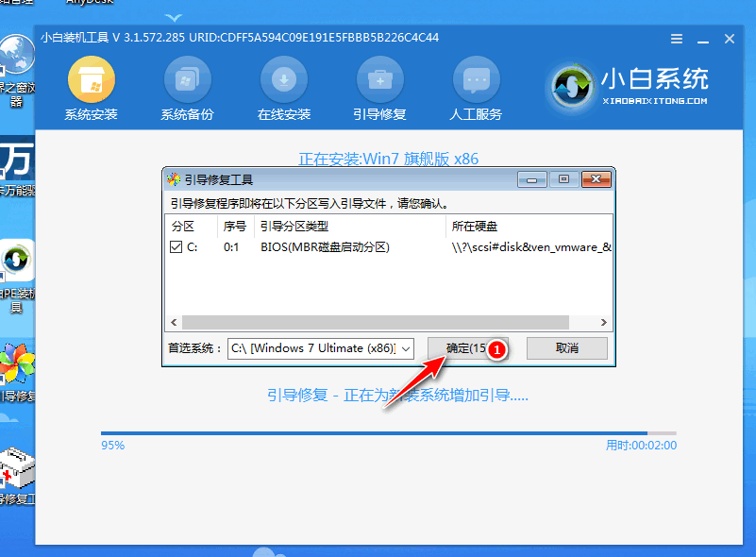Open the 人工服务 chat icon

coord(476,81)
